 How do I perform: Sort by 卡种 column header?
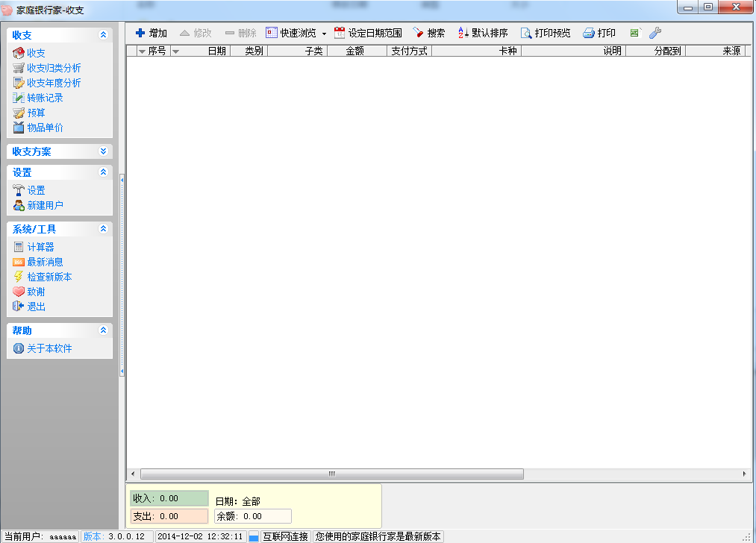tap(477, 51)
